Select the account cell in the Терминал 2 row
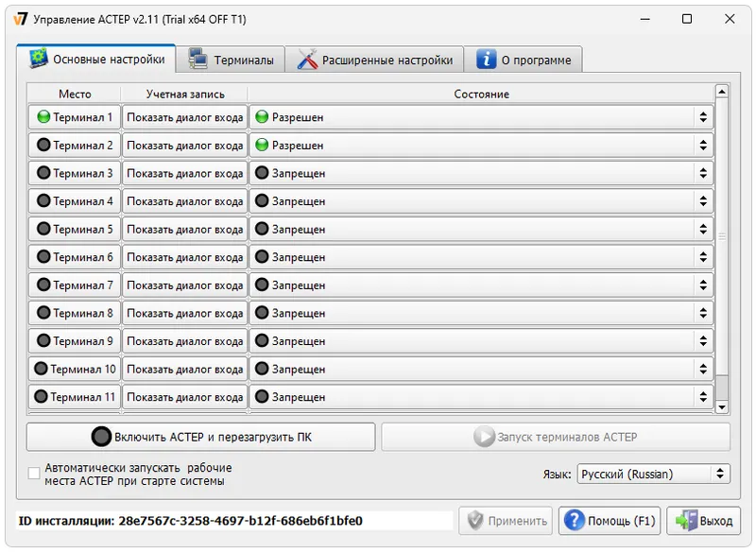The height and width of the screenshot is (553, 756). click(184, 145)
